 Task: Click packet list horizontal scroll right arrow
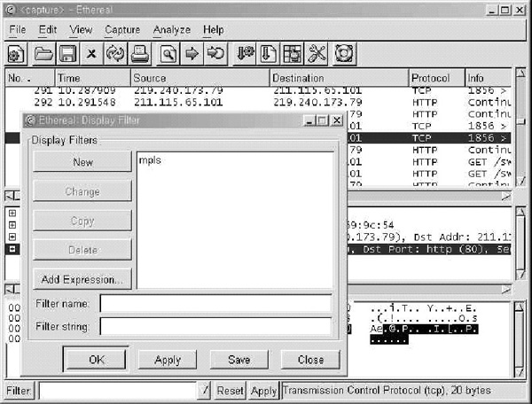coord(506,196)
